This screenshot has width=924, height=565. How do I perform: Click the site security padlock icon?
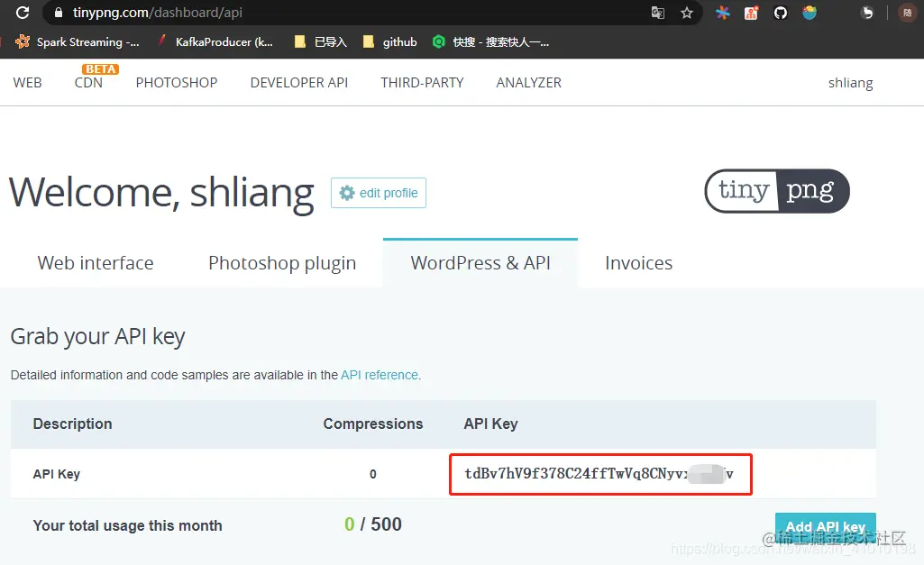[x=58, y=13]
